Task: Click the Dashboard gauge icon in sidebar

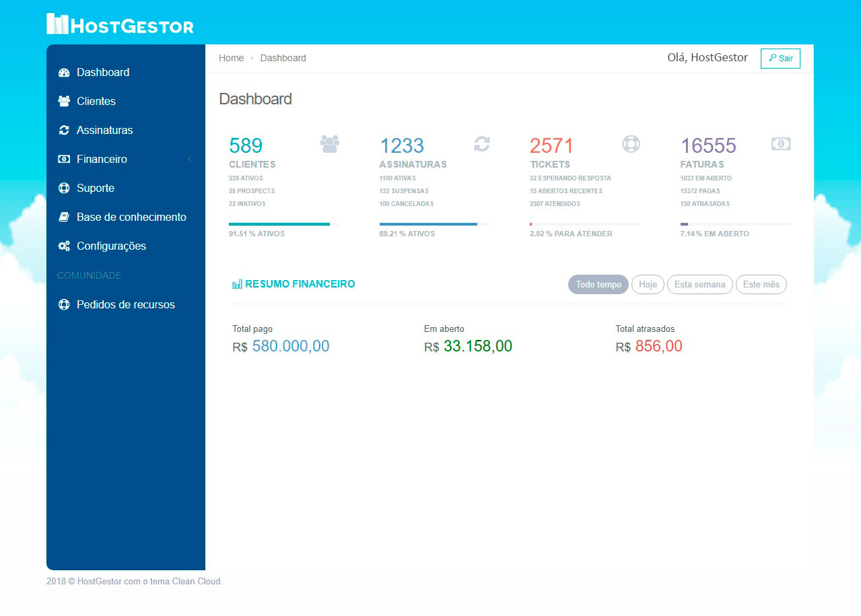Action: (64, 73)
